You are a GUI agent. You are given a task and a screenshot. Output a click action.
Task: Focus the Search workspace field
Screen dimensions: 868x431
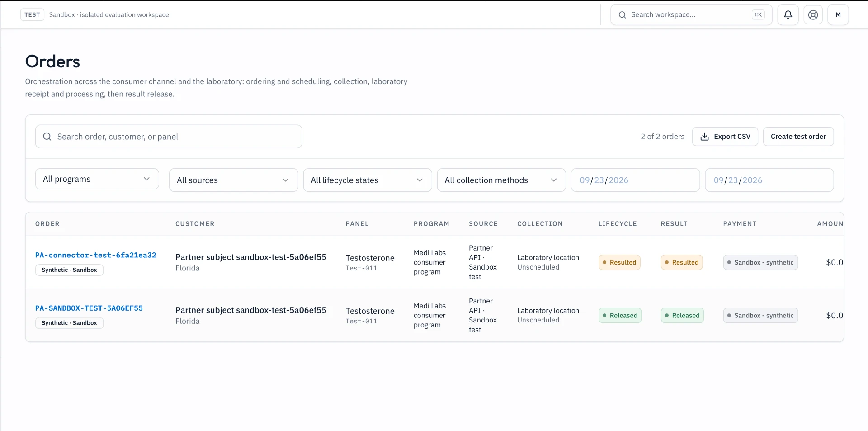pyautogui.click(x=691, y=15)
